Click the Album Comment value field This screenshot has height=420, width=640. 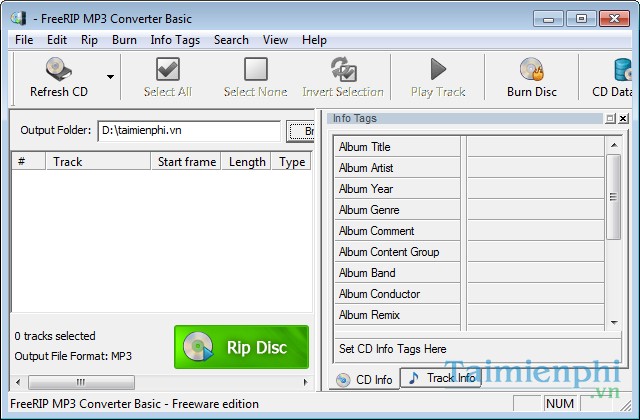pyautogui.click(x=536, y=231)
